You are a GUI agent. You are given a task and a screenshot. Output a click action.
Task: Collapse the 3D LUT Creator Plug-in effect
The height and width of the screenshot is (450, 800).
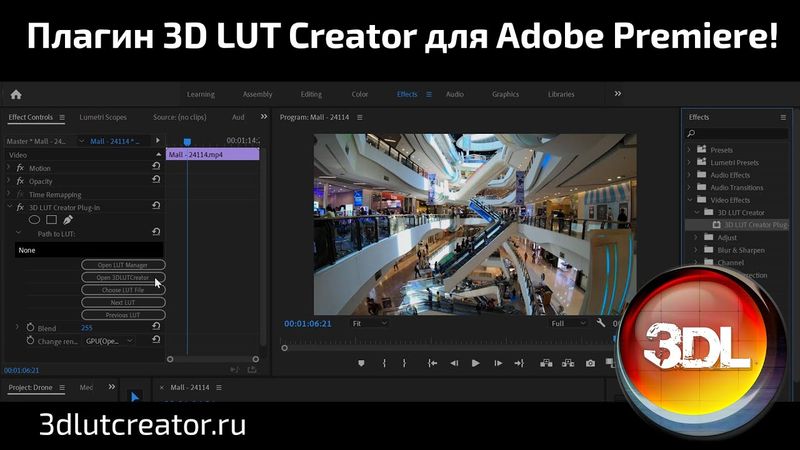click(9, 207)
